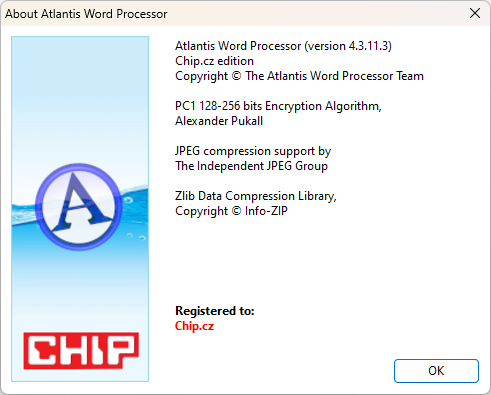Click the copyright symbol before Info-ZIP

[x=236, y=211]
